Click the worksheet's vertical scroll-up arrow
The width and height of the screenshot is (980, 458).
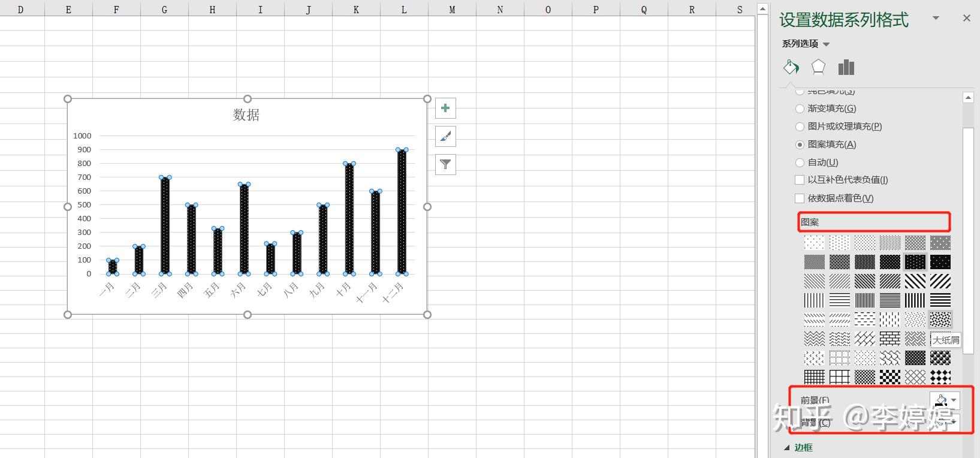762,8
